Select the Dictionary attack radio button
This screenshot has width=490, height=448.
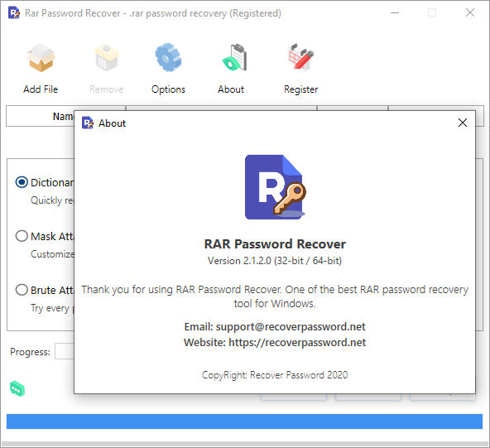tap(22, 182)
